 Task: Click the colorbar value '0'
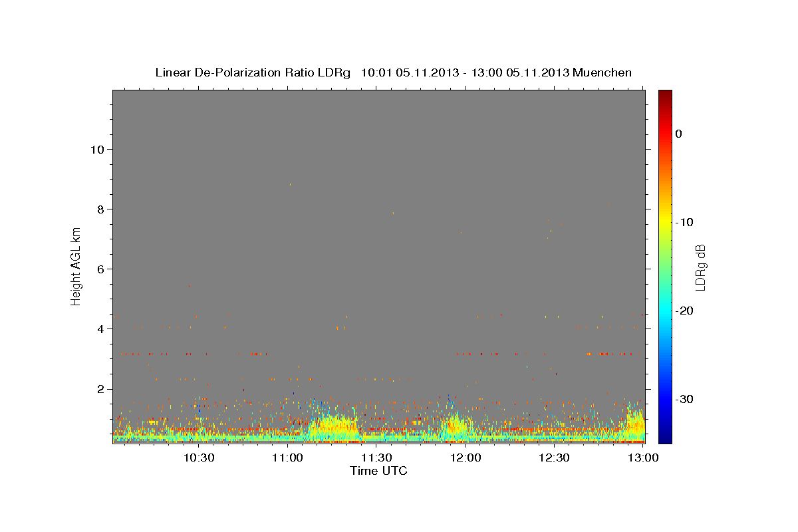click(x=679, y=134)
